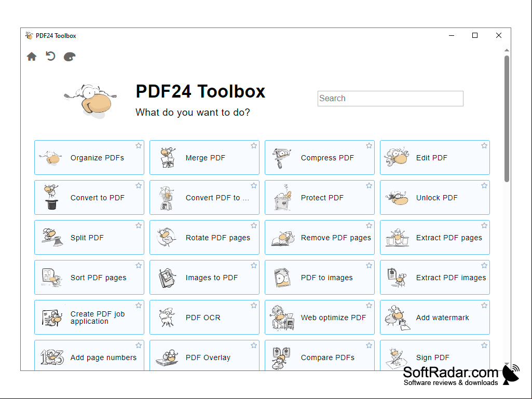Click the Create PDF job application icon
532x399 pixels.
(52, 318)
